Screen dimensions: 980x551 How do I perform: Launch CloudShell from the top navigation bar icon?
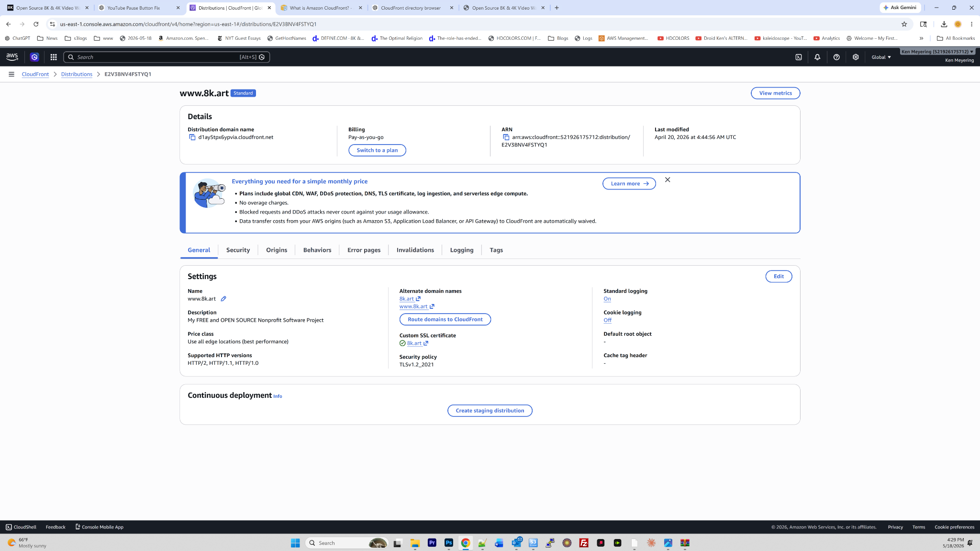click(x=799, y=57)
